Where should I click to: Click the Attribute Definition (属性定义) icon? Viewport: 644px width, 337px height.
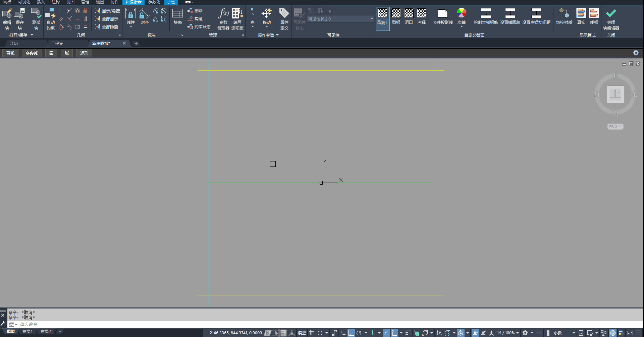284,13
